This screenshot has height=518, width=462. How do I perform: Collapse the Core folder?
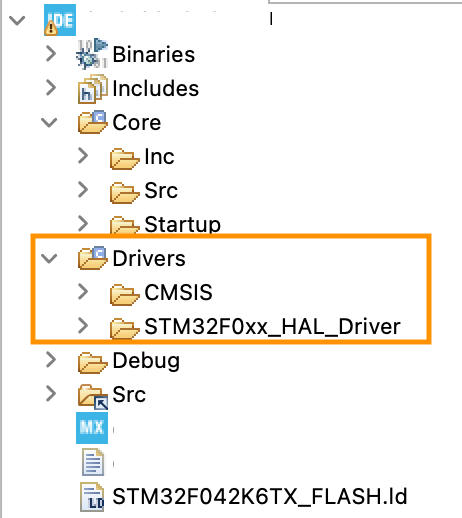tap(49, 122)
